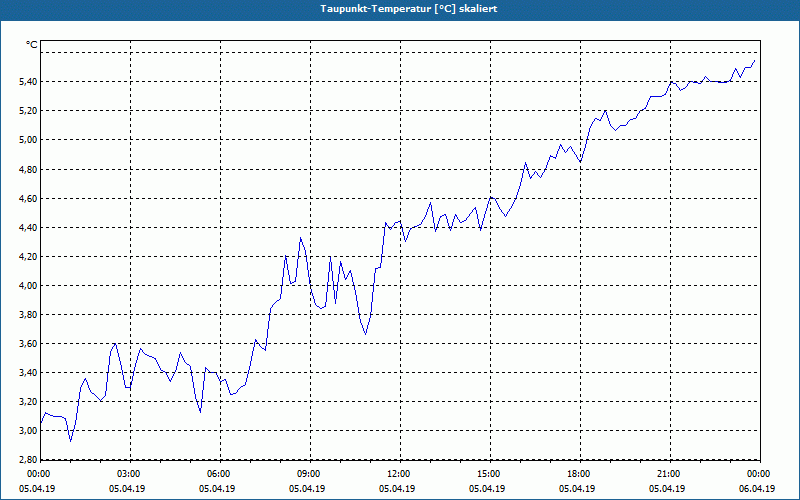Screen dimensions: 800x500
Task: Select the y-axis value '5,40'
Action: 28,82
